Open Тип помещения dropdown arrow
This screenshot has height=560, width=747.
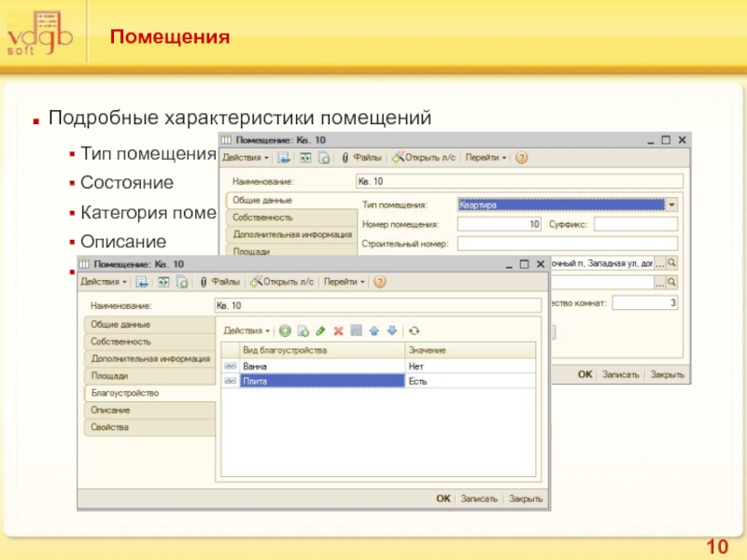(x=671, y=204)
